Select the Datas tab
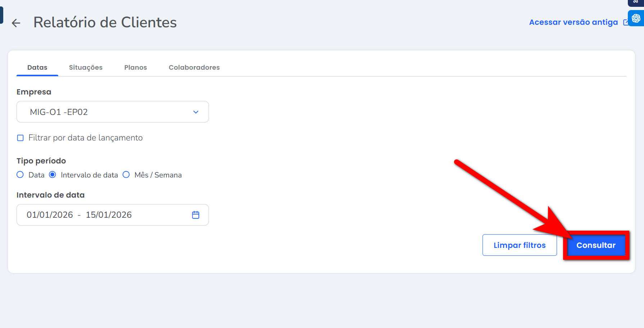Image resolution: width=644 pixels, height=328 pixels. pyautogui.click(x=37, y=68)
